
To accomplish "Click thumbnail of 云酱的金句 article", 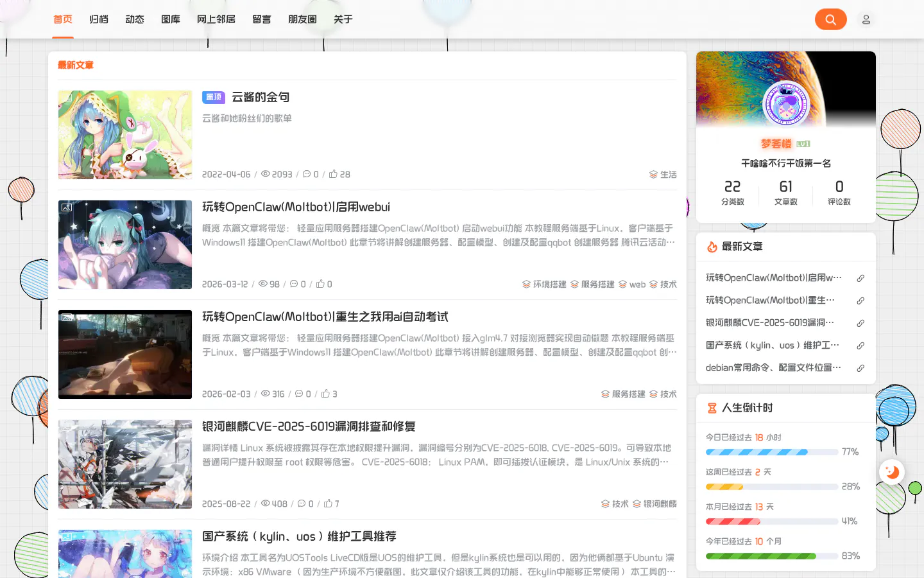I will click(x=125, y=135).
